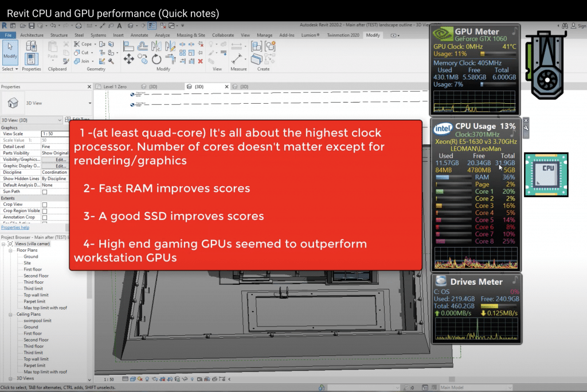Open the 3D View type selector dropdown

(89, 103)
